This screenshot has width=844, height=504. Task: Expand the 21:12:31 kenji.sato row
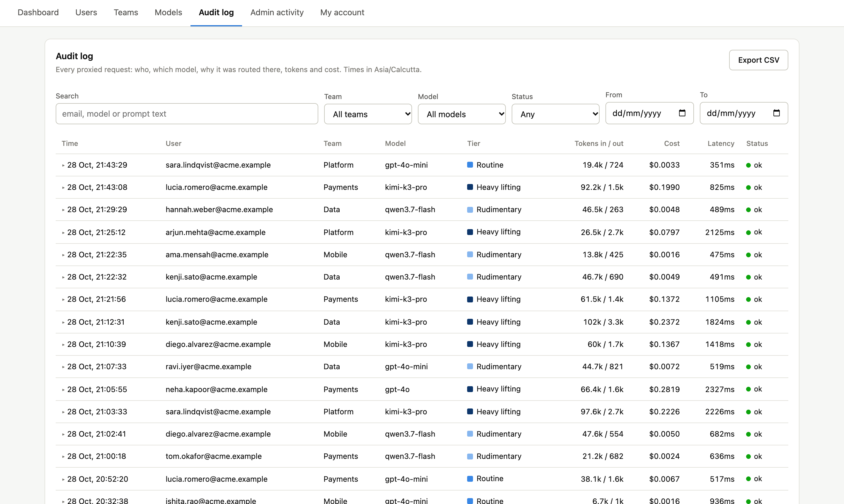pyautogui.click(x=63, y=322)
